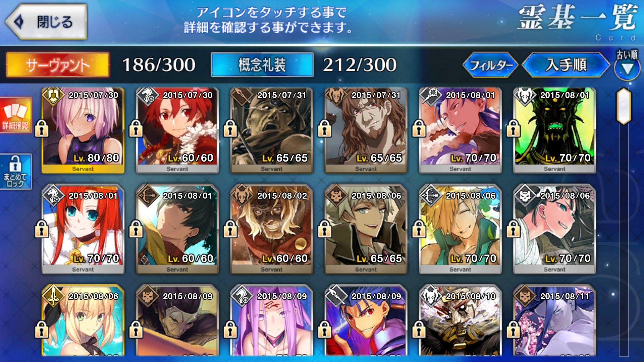
Task: Toggle lock on blonde Saber 2015/08/06 card
Action: [42, 330]
